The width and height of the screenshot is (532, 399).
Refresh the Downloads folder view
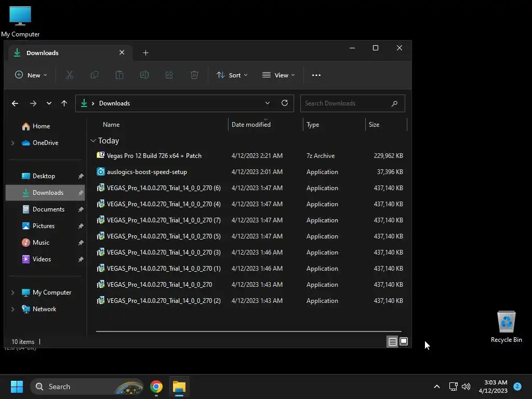pyautogui.click(x=285, y=103)
